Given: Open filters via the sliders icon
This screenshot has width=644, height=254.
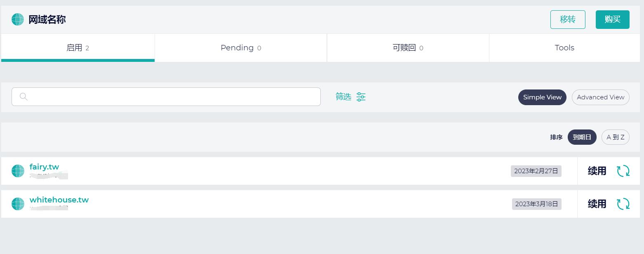Looking at the screenshot, I should [361, 97].
